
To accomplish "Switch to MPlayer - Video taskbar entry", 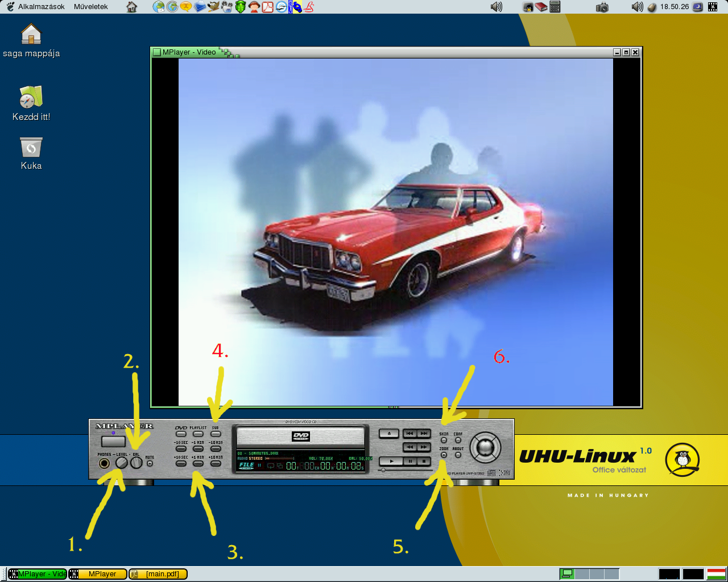I will point(38,574).
